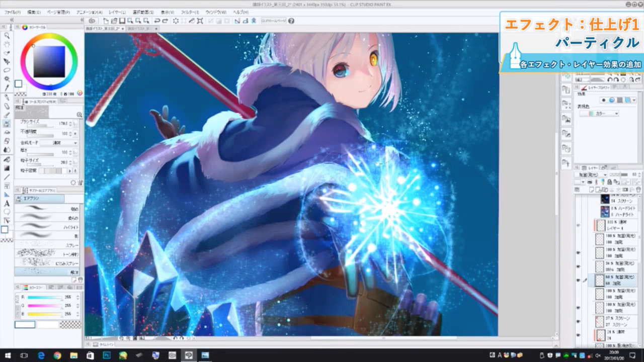Open CLIP STUDIO from the command bar
The height and width of the screenshot is (362, 644).
[92, 21]
